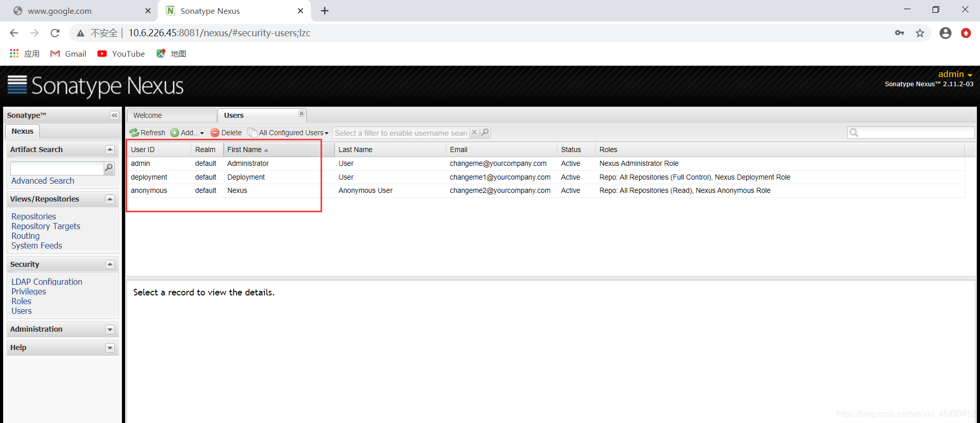Close the Users tab

pos(301,113)
